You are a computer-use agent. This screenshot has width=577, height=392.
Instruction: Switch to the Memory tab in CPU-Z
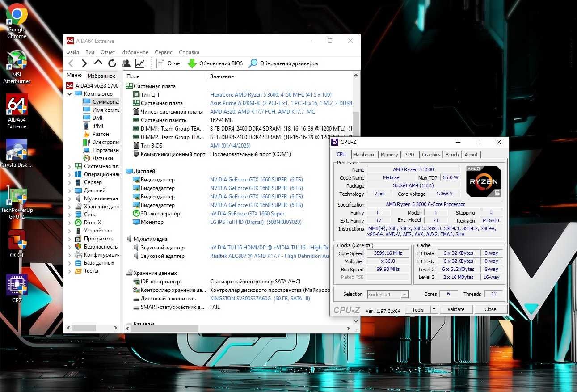(389, 155)
